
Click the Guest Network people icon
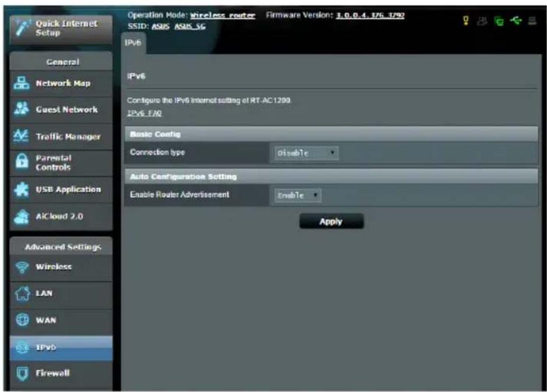[22, 109]
